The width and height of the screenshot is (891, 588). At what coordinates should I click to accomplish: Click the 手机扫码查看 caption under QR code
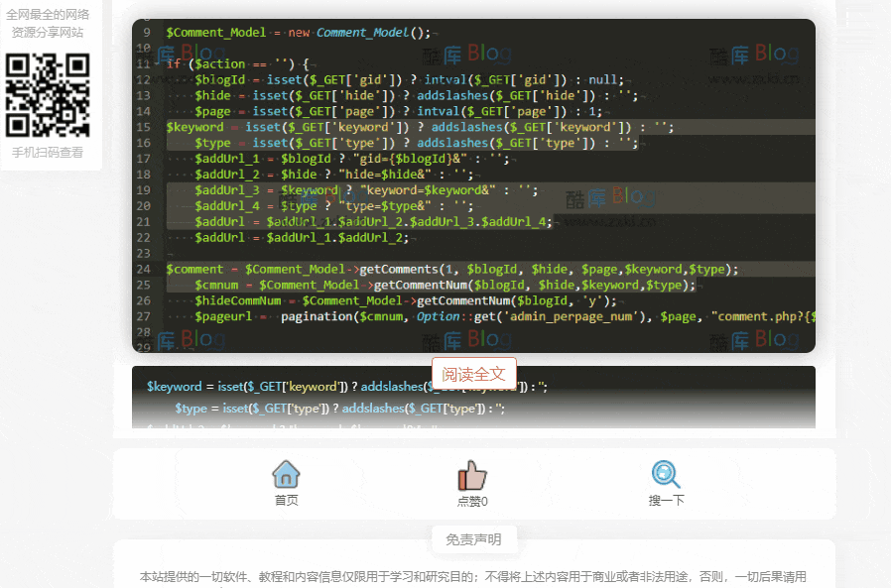click(48, 153)
